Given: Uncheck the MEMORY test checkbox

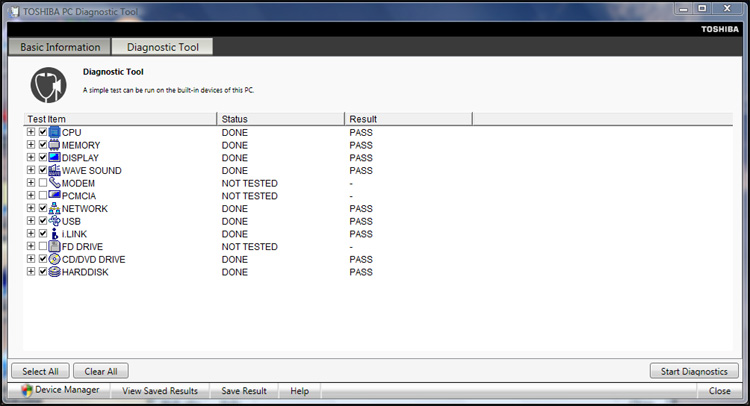Looking at the screenshot, I should [43, 144].
